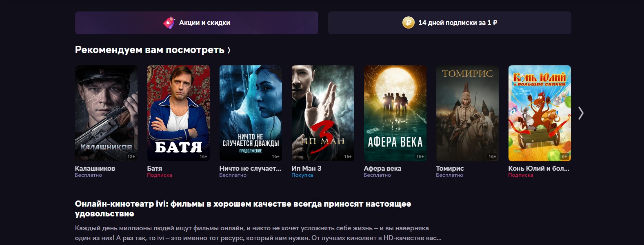Click the Подписка label under Батя

pyautogui.click(x=160, y=175)
